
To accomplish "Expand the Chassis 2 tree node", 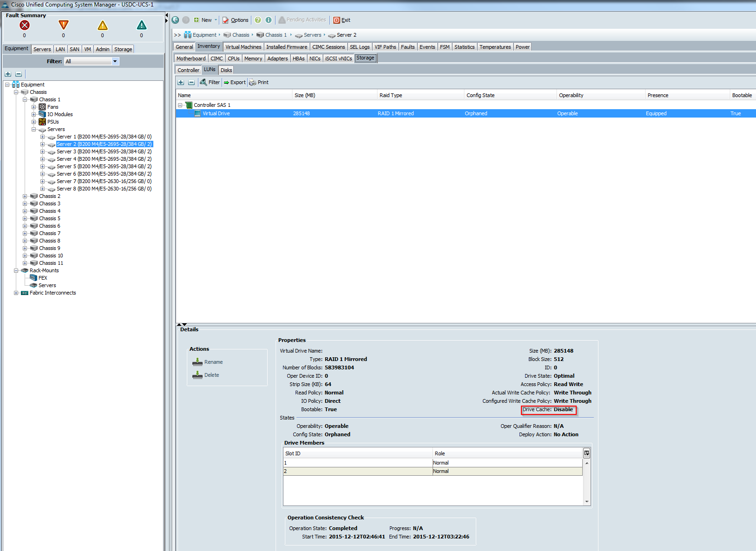I will (25, 196).
